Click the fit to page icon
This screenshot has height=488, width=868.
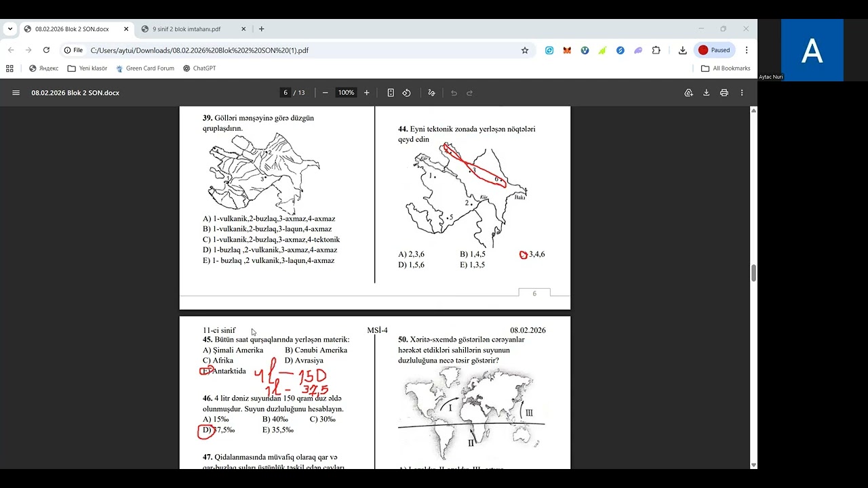tap(391, 93)
